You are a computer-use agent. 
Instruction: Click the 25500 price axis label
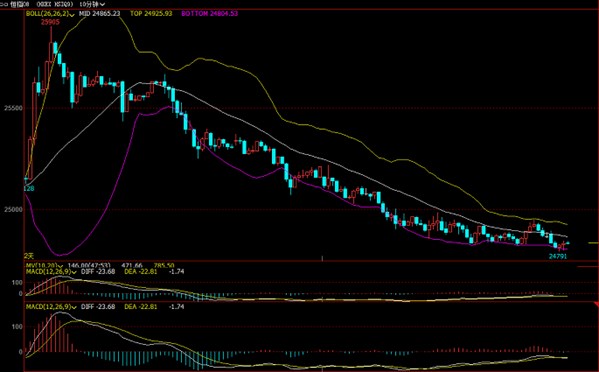[x=13, y=108]
